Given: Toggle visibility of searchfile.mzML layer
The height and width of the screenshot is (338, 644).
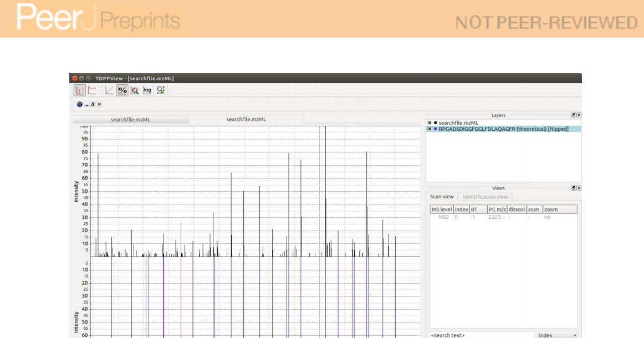Looking at the screenshot, I should pyautogui.click(x=430, y=123).
